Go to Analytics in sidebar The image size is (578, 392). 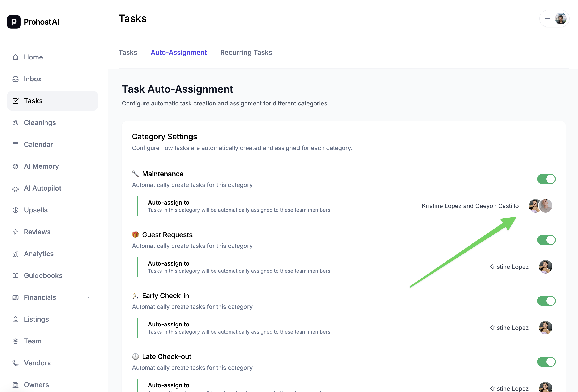click(x=39, y=254)
